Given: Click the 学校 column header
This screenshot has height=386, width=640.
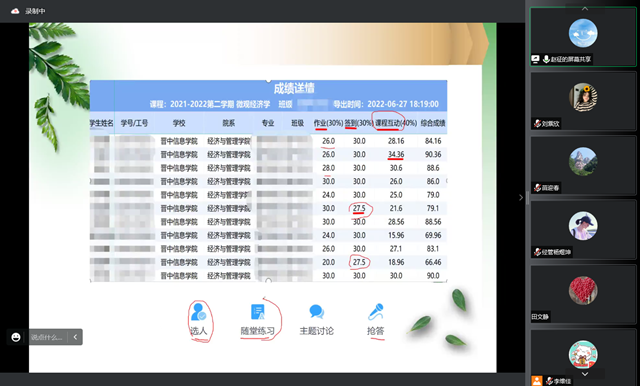Looking at the screenshot, I should coord(179,123).
